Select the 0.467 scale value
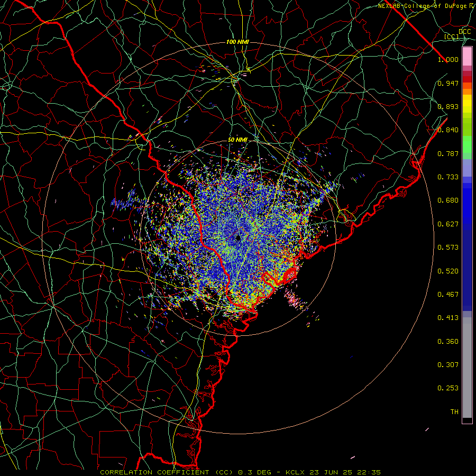This screenshot has height=476, width=476. [x=448, y=295]
